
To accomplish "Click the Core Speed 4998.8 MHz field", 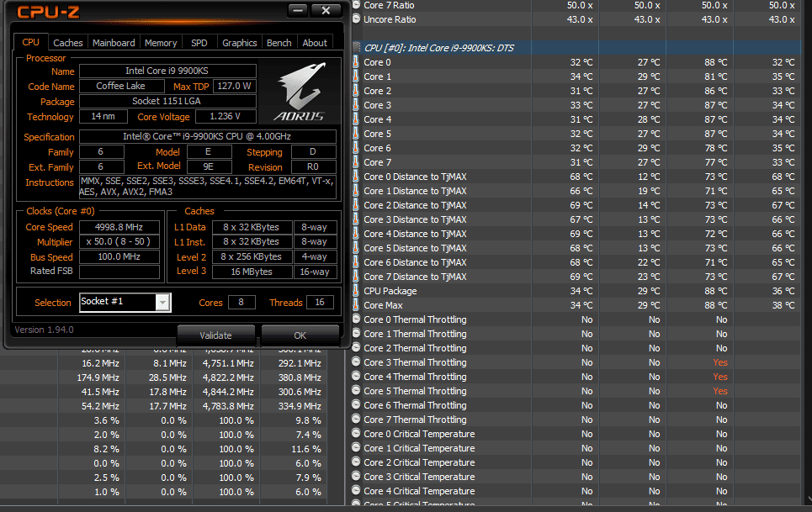I will (119, 227).
